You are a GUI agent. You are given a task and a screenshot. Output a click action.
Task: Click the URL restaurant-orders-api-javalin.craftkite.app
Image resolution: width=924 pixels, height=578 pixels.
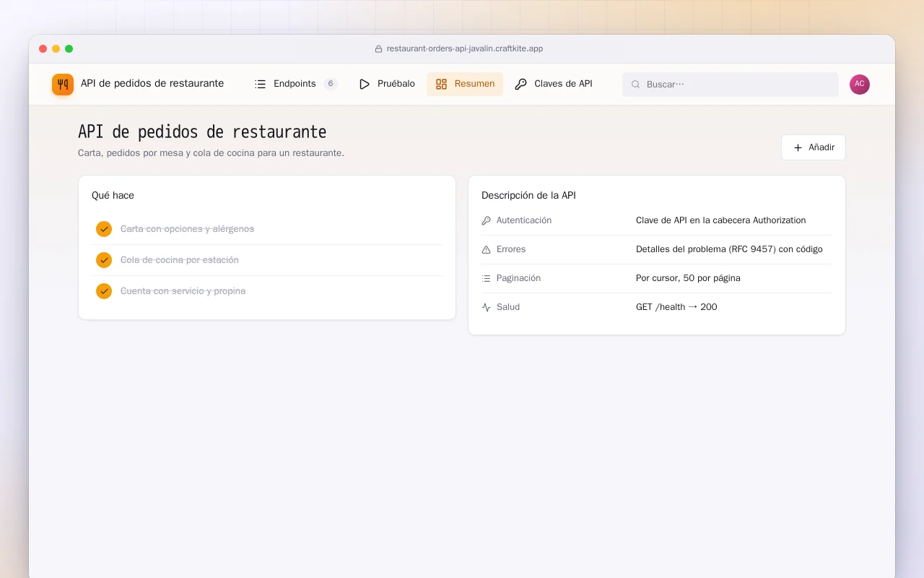coord(465,49)
